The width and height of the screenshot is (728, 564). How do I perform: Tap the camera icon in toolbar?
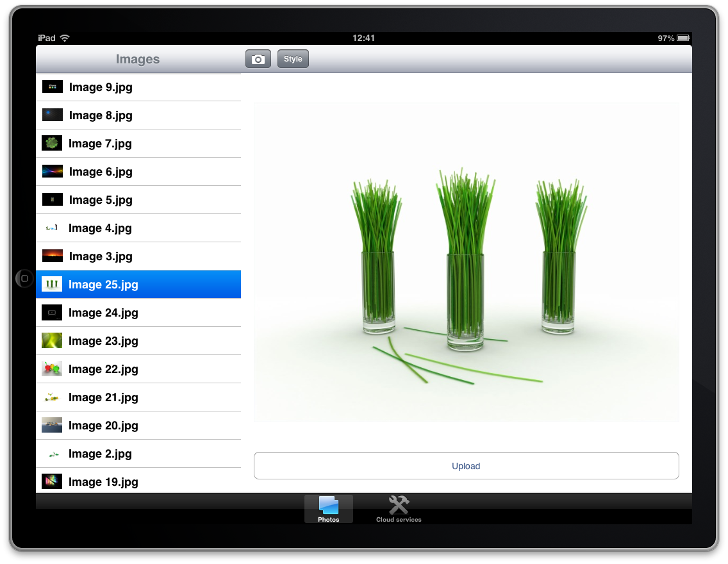point(258,59)
